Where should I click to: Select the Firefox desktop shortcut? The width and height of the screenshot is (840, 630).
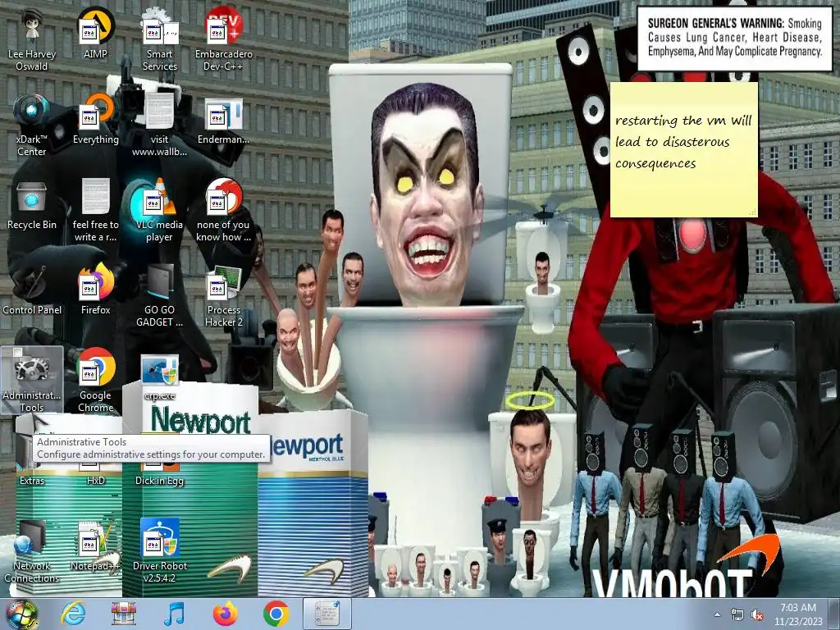pyautogui.click(x=95, y=290)
